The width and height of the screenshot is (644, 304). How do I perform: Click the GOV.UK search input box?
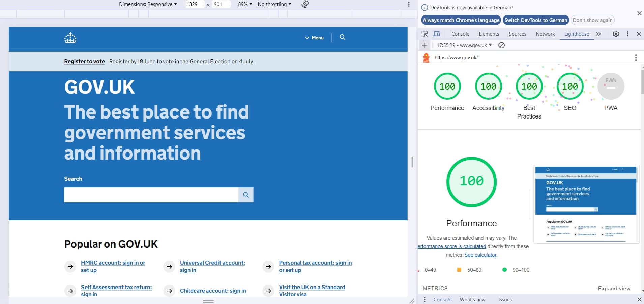pyautogui.click(x=151, y=195)
